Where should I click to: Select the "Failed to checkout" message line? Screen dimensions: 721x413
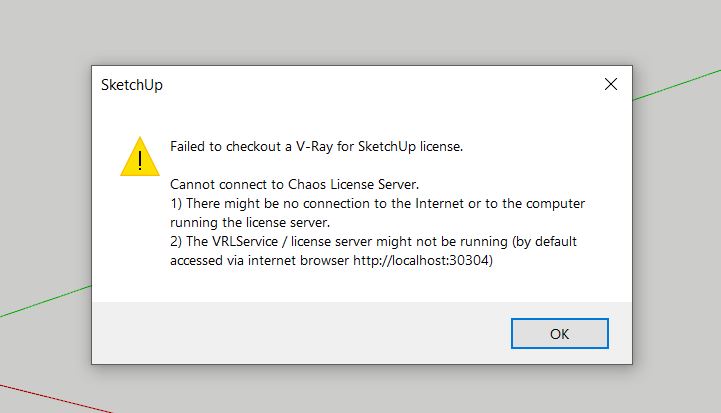(x=316, y=146)
